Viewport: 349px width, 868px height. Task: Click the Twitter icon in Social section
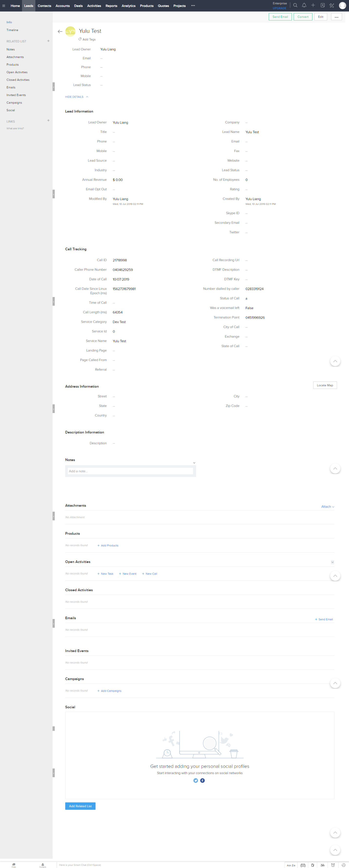tap(196, 780)
